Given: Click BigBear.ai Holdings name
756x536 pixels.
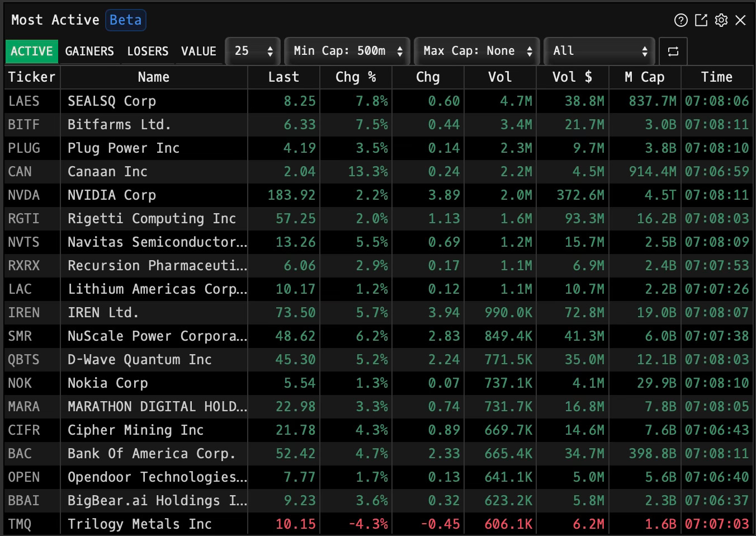Looking at the screenshot, I should (x=157, y=501).
